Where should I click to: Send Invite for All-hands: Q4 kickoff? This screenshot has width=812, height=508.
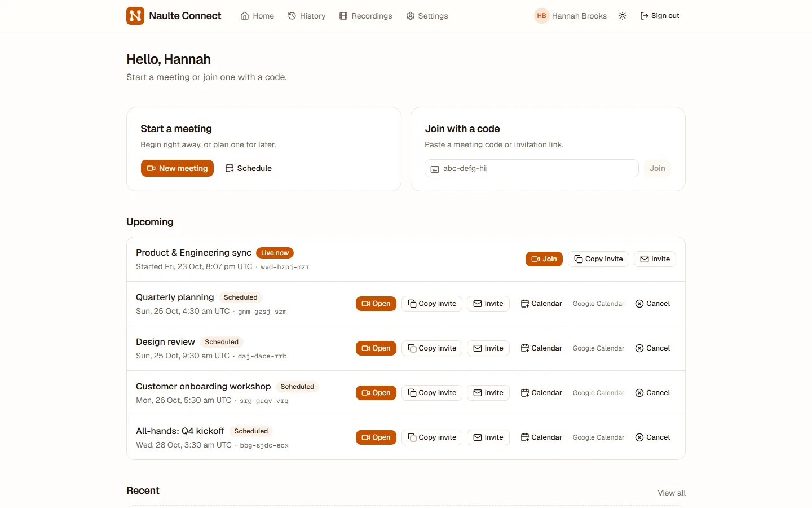488,437
